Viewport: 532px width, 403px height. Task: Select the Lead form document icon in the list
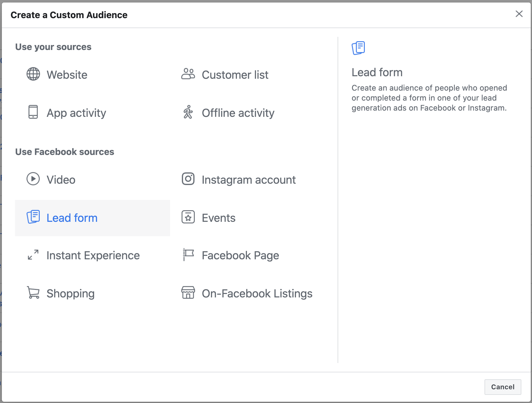tap(33, 217)
